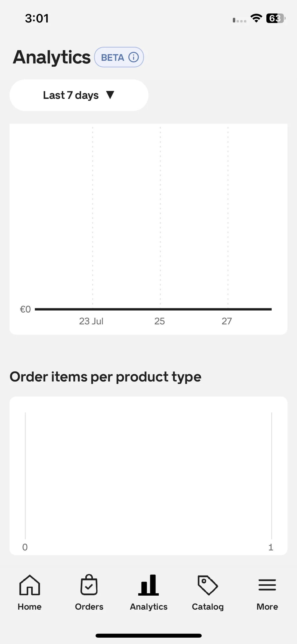Tap the BETA badge text

tap(112, 57)
